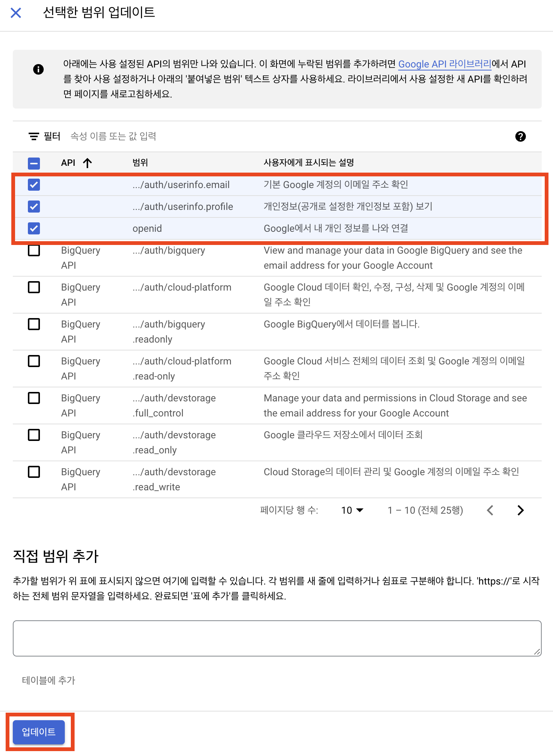Select the devstorage.read_write scope checkbox
The height and width of the screenshot is (756, 553).
[x=34, y=472]
